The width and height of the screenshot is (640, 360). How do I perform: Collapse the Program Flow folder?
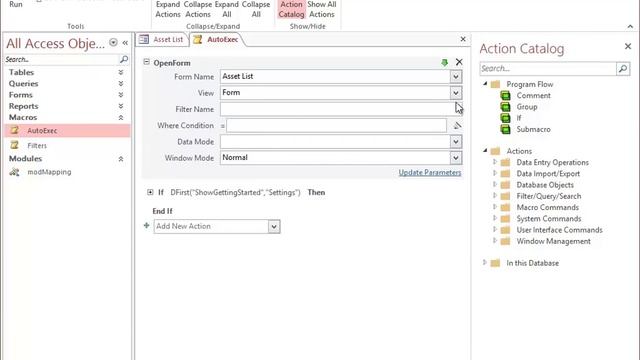tap(485, 84)
